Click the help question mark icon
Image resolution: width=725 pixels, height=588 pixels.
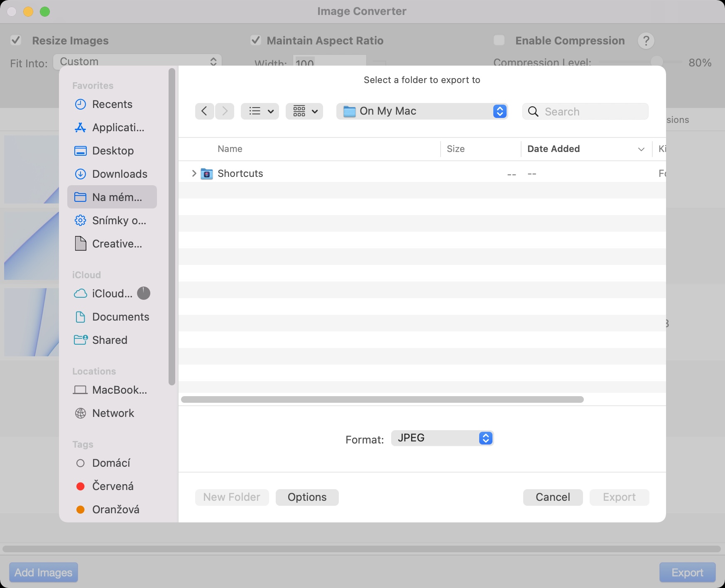point(646,41)
